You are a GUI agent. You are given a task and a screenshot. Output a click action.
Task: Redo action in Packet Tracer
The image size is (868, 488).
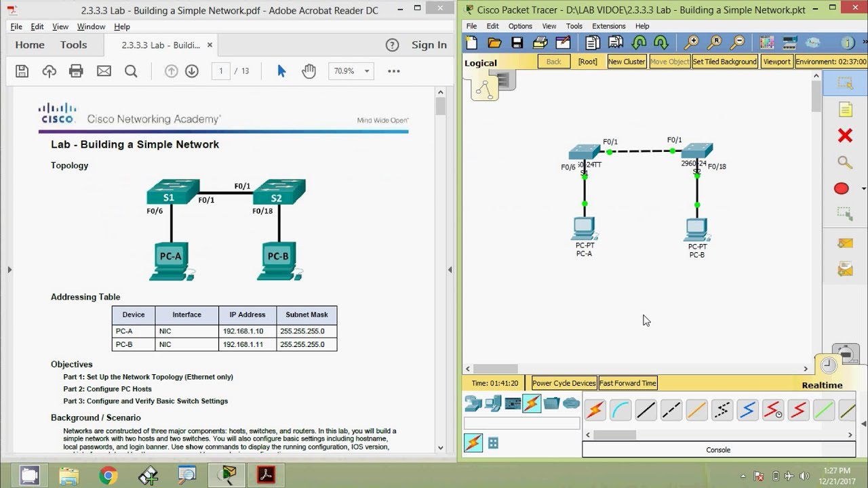pyautogui.click(x=661, y=43)
